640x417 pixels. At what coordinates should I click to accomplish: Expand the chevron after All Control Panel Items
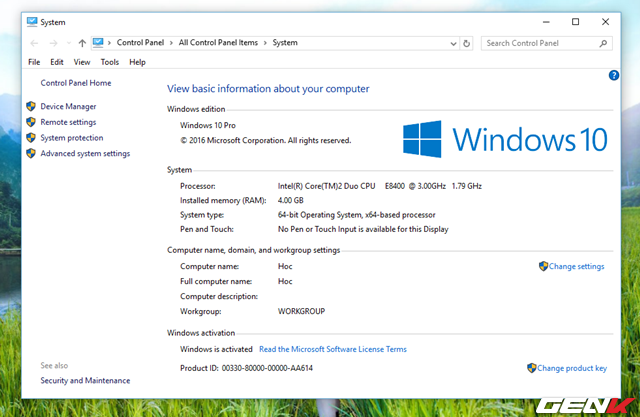point(266,43)
